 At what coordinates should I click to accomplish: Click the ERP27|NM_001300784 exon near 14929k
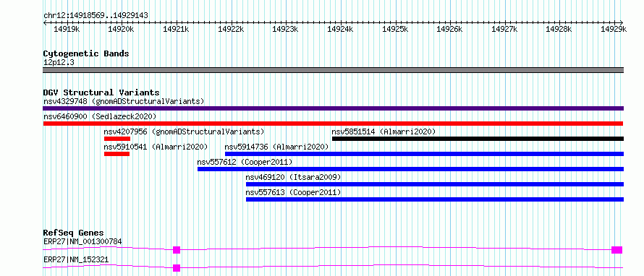tap(617, 250)
